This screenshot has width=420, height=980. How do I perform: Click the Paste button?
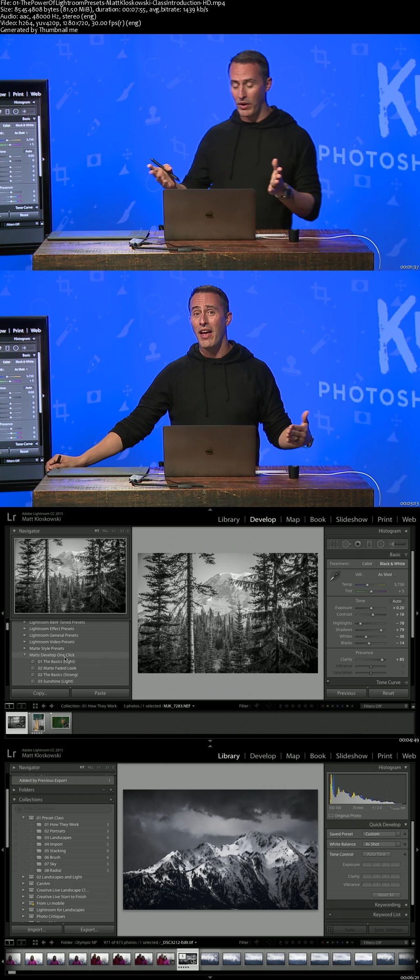point(100,693)
